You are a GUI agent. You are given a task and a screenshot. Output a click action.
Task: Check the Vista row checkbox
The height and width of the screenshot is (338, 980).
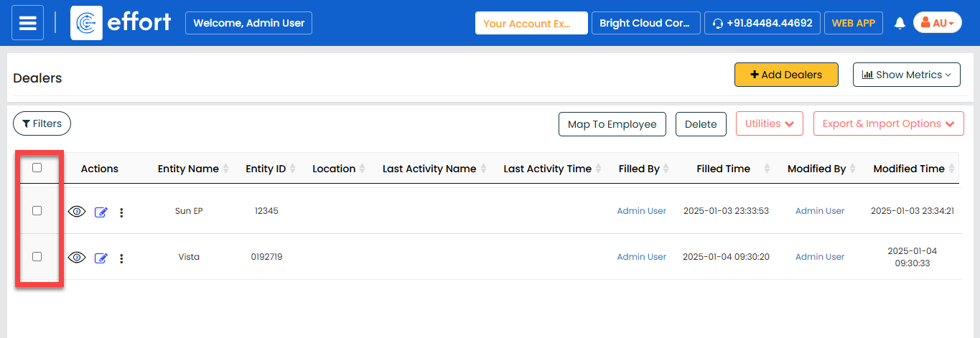pos(37,257)
